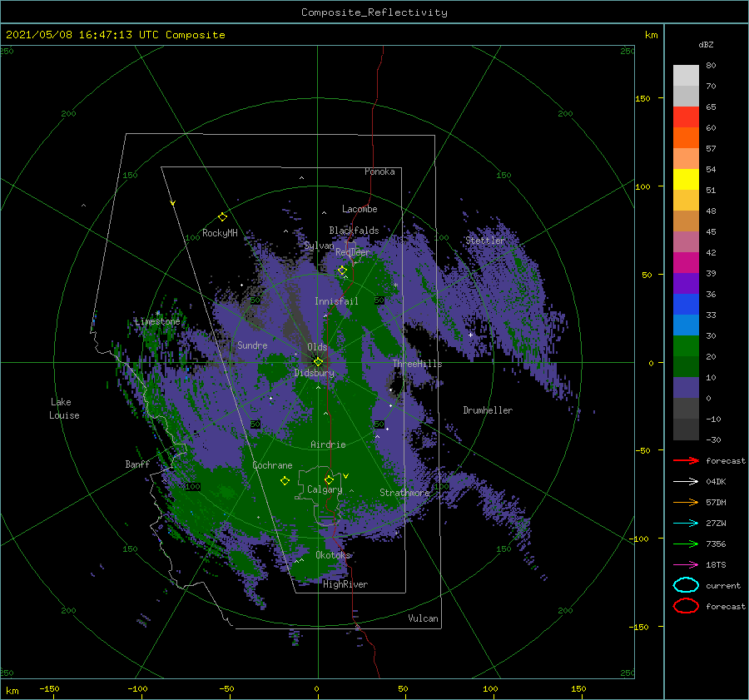
Task: Click the orange swatch below 60 dBZ
Action: [686, 137]
